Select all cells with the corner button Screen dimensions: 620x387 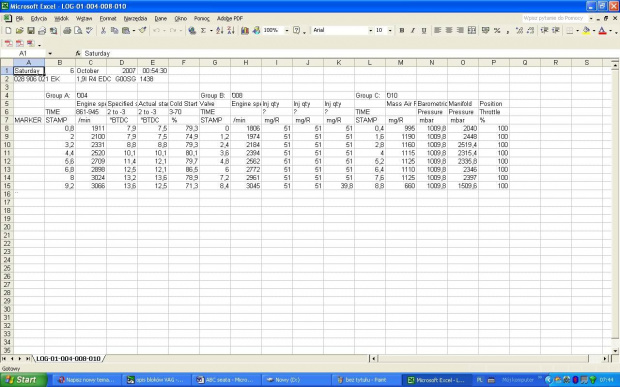point(6,62)
